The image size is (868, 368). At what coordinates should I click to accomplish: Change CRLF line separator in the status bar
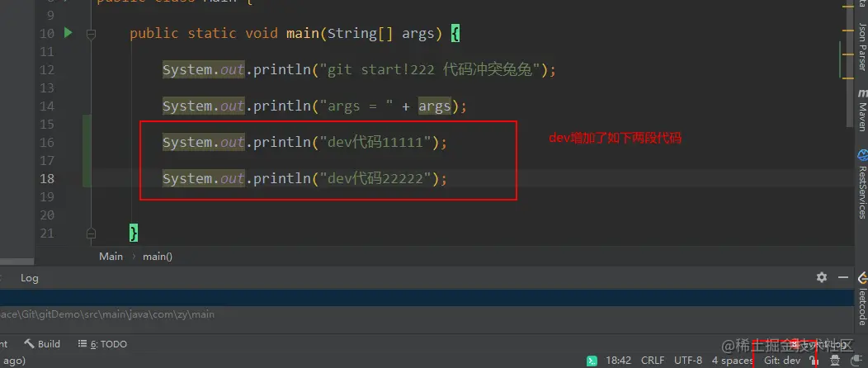pos(653,361)
